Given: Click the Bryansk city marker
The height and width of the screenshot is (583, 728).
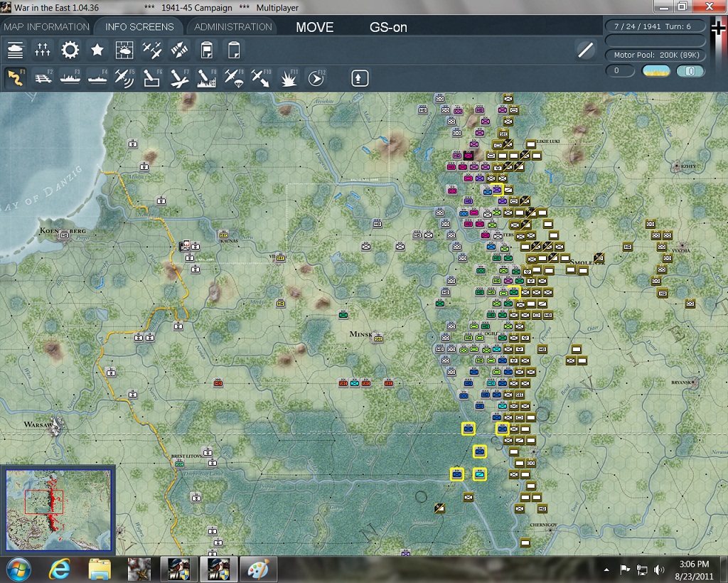Looking at the screenshot, I should [x=694, y=383].
